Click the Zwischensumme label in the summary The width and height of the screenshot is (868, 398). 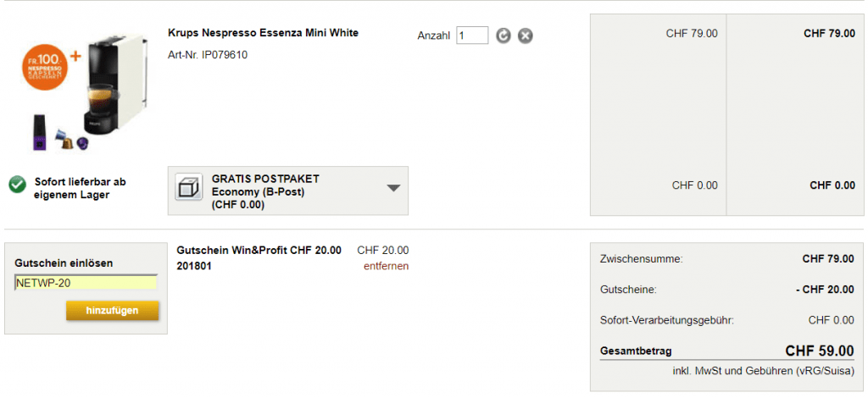point(641,258)
